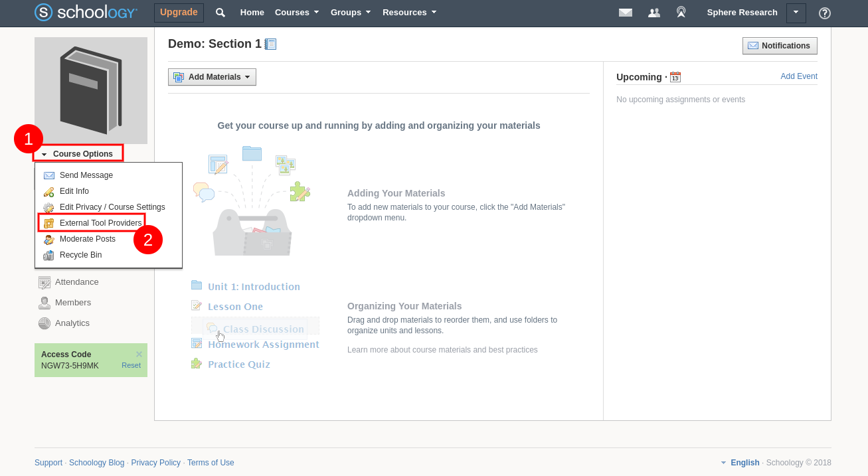Click the Moderate Posts icon

(49, 239)
